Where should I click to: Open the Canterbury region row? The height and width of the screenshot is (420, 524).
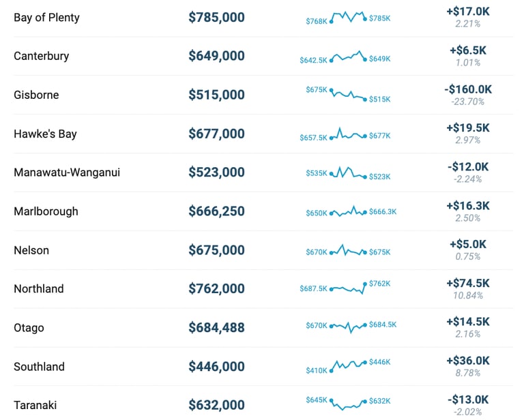point(41,56)
